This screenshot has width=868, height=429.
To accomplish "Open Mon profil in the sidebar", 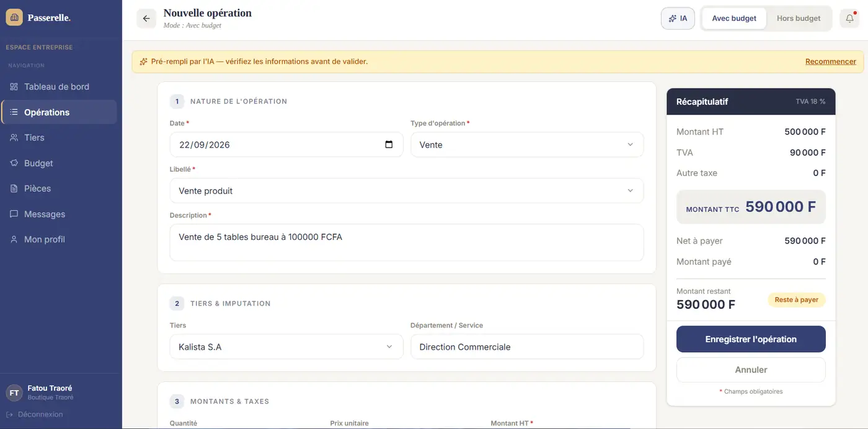I will [x=59, y=239].
